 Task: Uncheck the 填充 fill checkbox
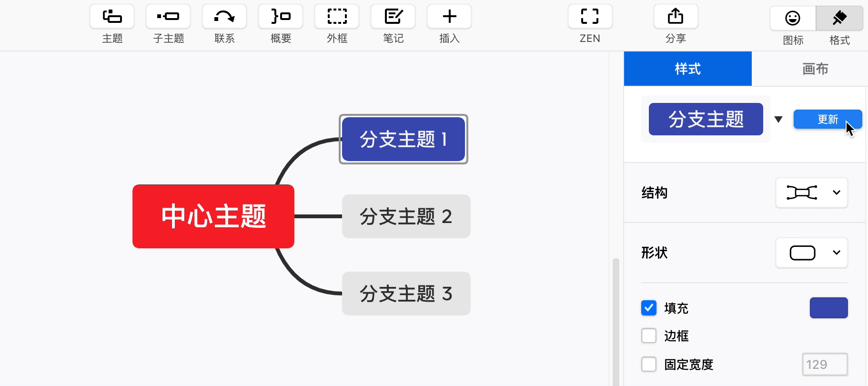(x=649, y=308)
